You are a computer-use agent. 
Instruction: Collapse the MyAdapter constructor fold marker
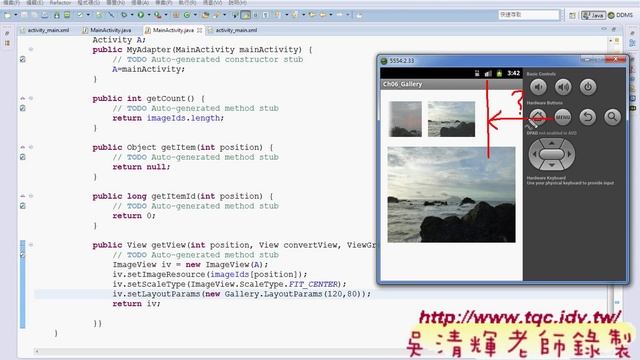pos(31,49)
